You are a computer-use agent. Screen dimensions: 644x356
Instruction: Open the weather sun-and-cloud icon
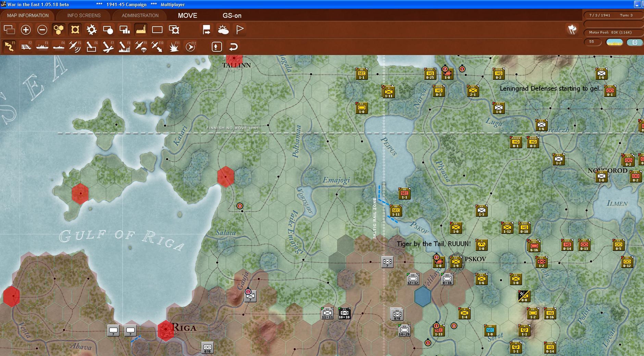tap(223, 30)
